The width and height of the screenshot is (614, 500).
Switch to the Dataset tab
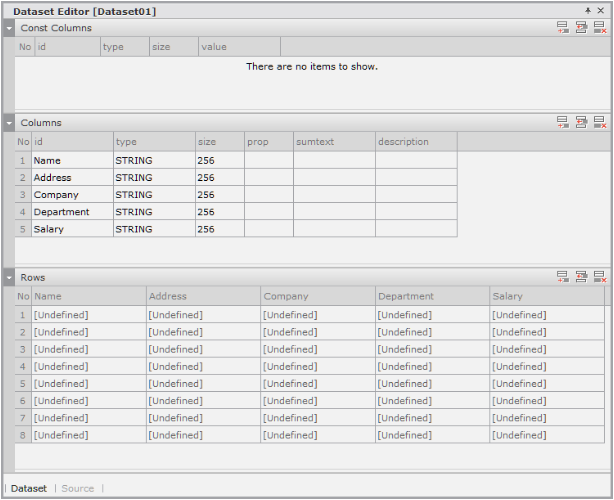pos(28,488)
